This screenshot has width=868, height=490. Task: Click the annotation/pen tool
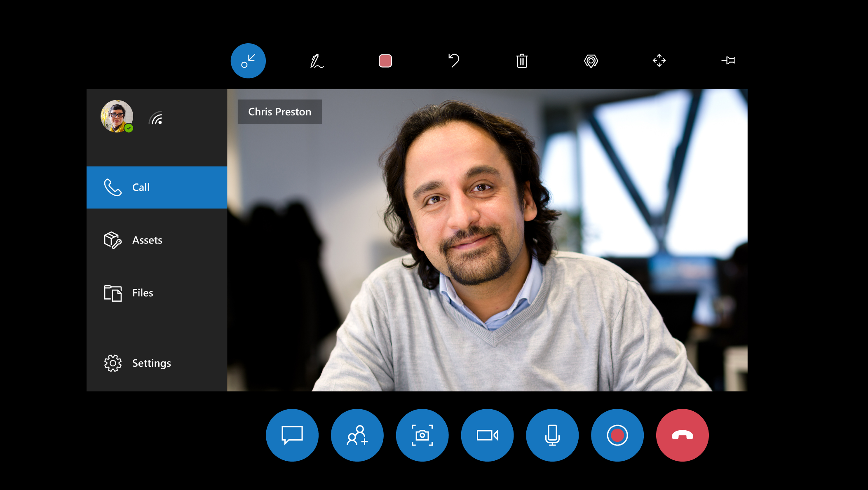pyautogui.click(x=317, y=60)
